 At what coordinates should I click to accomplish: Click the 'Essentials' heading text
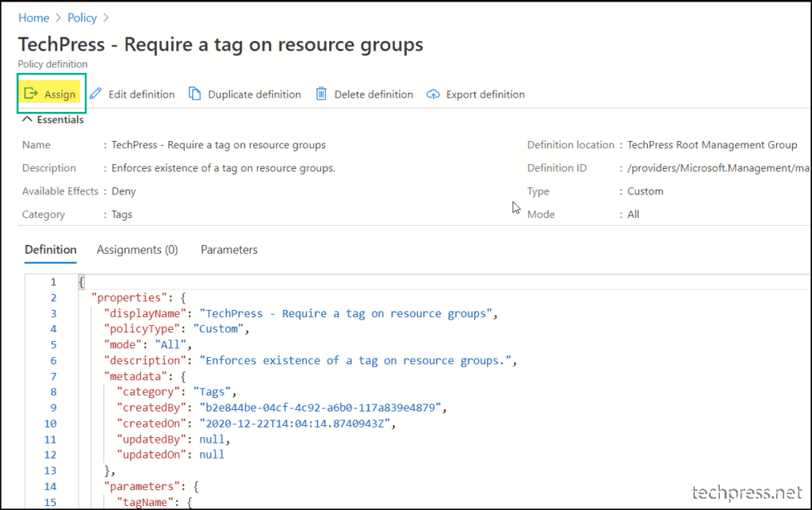point(60,120)
